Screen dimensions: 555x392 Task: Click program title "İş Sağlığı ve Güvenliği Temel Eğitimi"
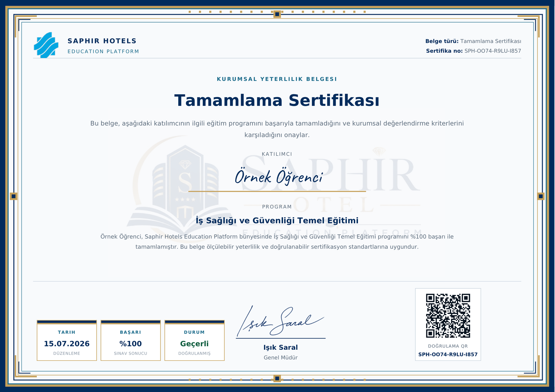[x=277, y=221]
